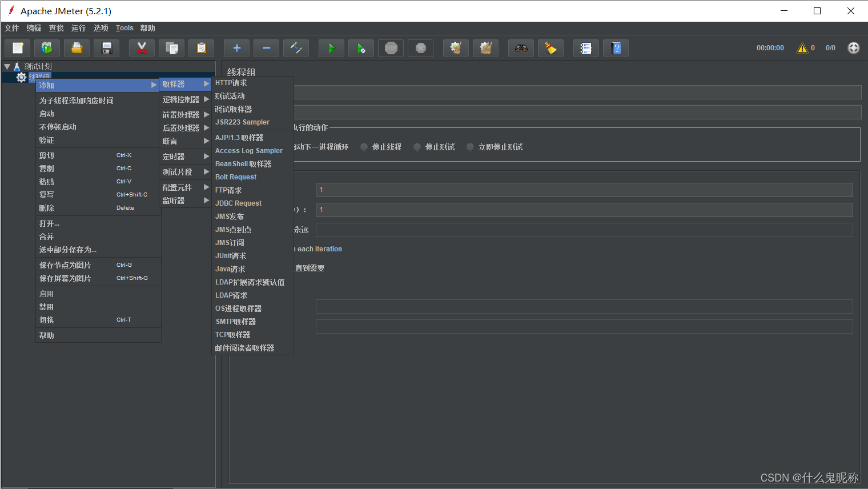Expand the 取样器 submenu
This screenshot has height=489, width=868.
coord(186,84)
